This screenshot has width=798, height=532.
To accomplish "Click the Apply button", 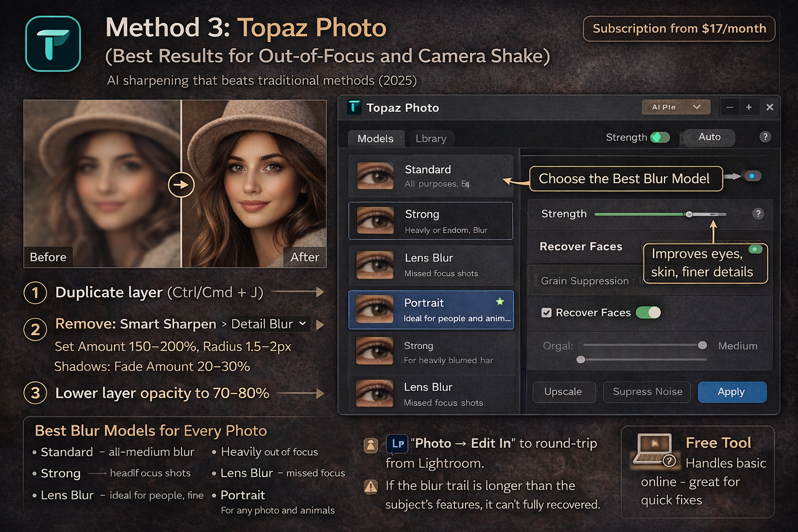I will [x=731, y=392].
